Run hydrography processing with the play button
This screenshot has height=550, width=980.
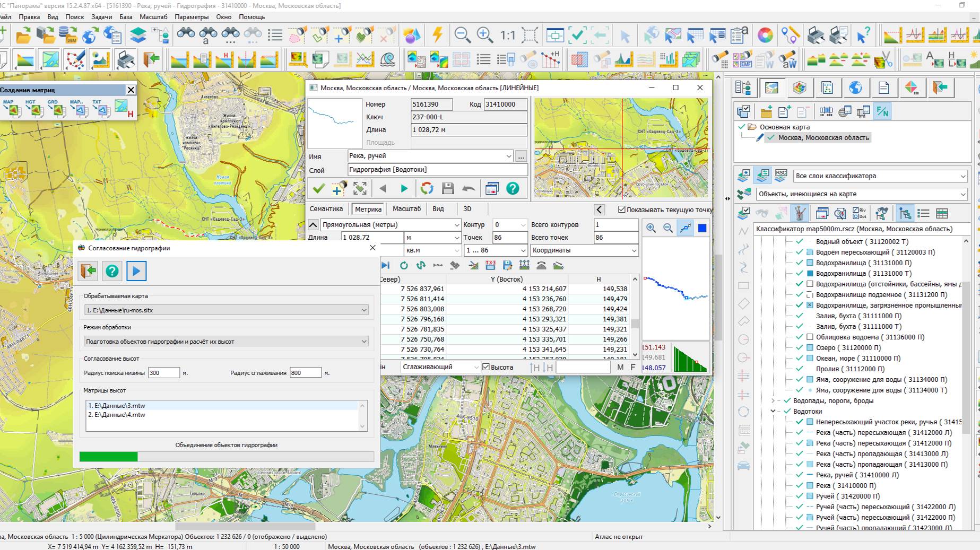[136, 271]
